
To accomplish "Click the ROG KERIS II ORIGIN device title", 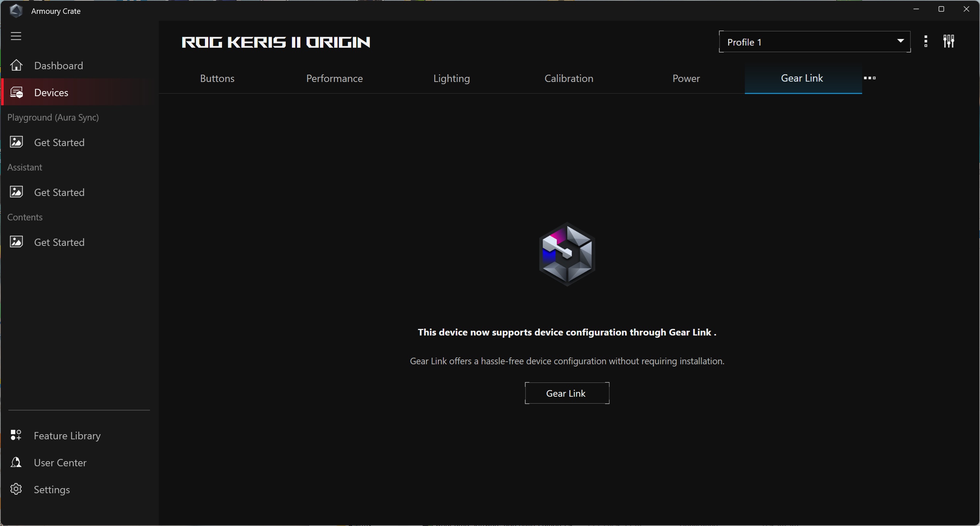I will click(276, 42).
